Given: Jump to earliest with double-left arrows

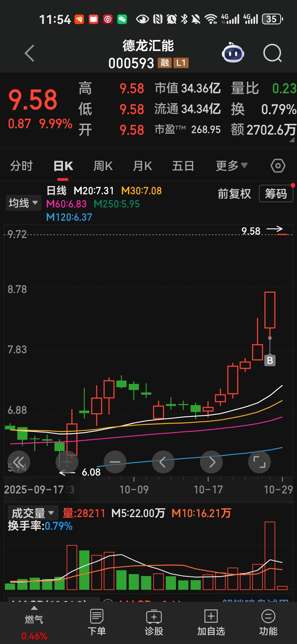Looking at the screenshot, I should click(x=19, y=462).
